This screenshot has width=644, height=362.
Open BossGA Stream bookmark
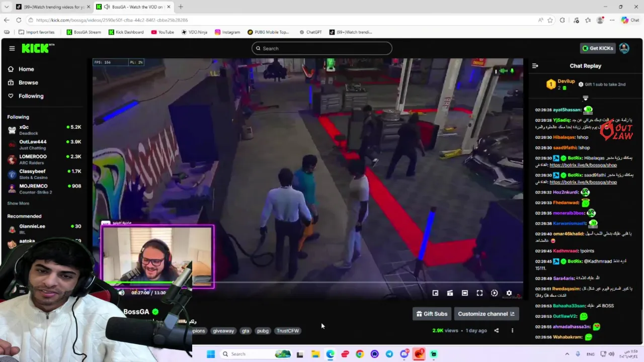click(84, 32)
